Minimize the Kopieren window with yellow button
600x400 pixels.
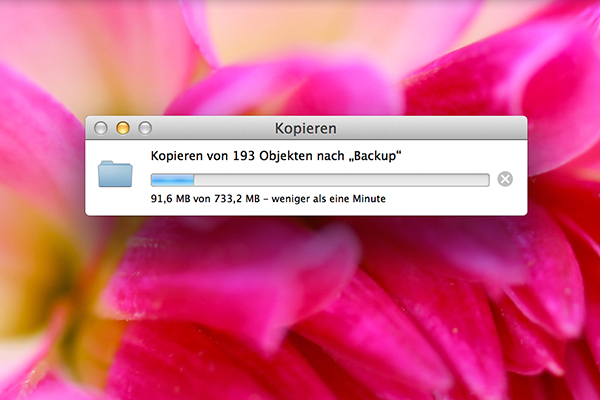pyautogui.click(x=123, y=128)
